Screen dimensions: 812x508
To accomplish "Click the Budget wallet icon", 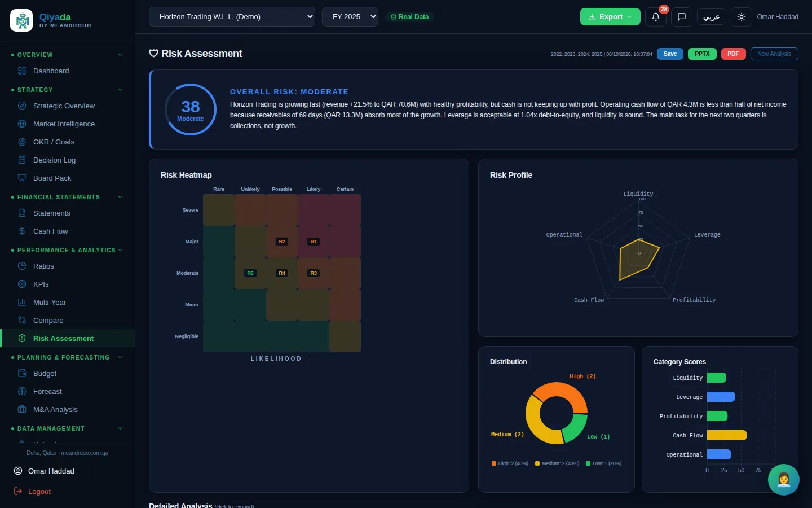I will (22, 373).
